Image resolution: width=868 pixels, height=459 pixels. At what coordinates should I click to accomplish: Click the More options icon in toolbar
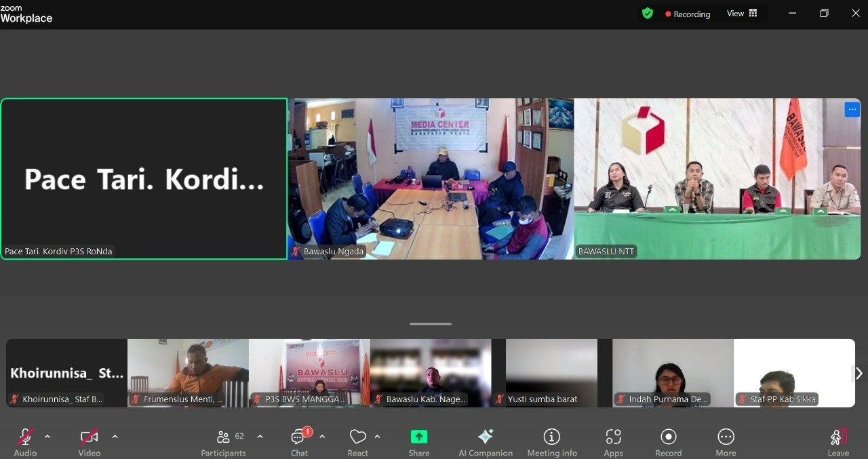point(726,437)
